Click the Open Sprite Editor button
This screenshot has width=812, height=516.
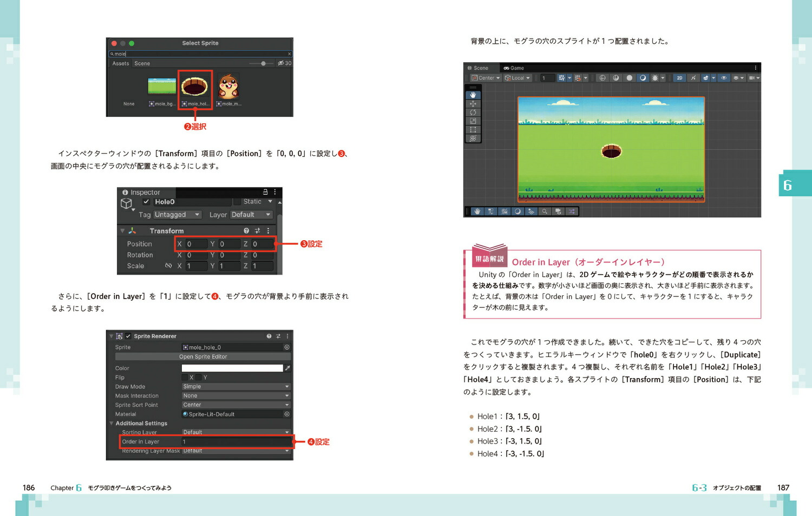[203, 357]
